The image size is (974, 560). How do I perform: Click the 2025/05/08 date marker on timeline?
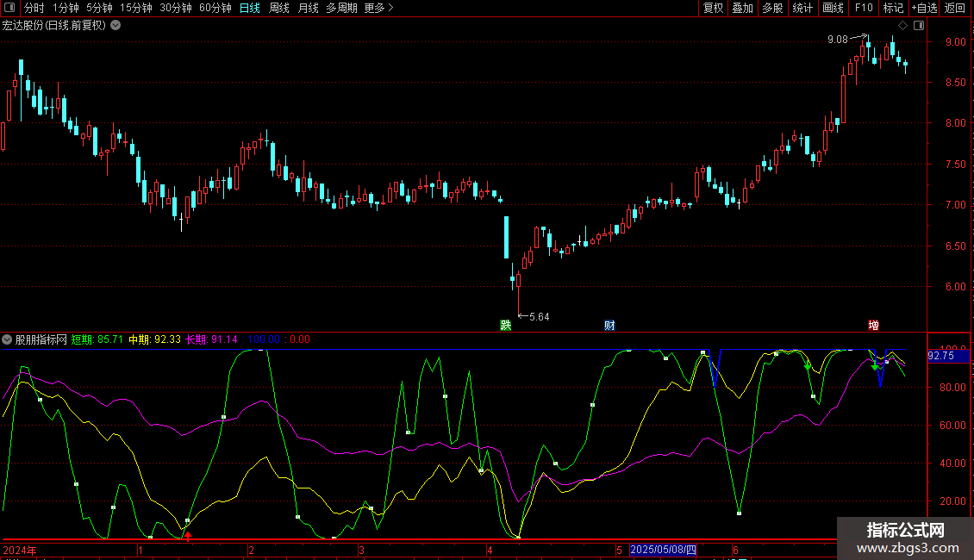664,550
